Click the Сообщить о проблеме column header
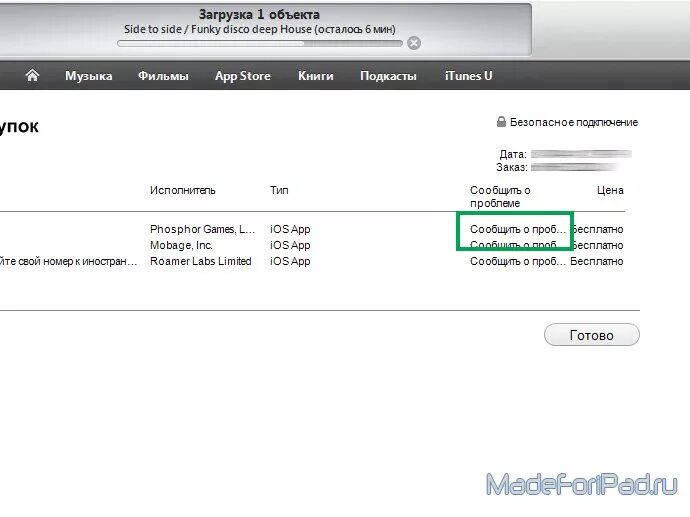690x517 pixels. [500, 196]
